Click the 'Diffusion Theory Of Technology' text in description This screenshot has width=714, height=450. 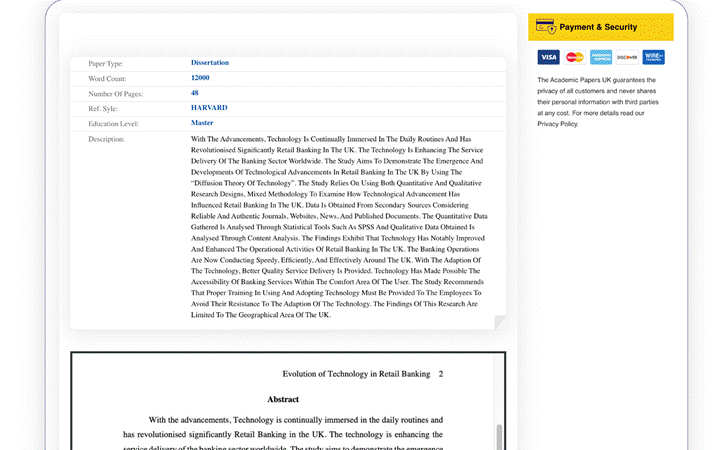pos(243,183)
